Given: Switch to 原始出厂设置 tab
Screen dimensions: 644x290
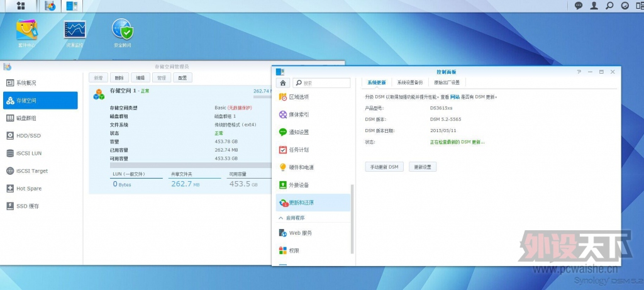Looking at the screenshot, I should pos(447,82).
